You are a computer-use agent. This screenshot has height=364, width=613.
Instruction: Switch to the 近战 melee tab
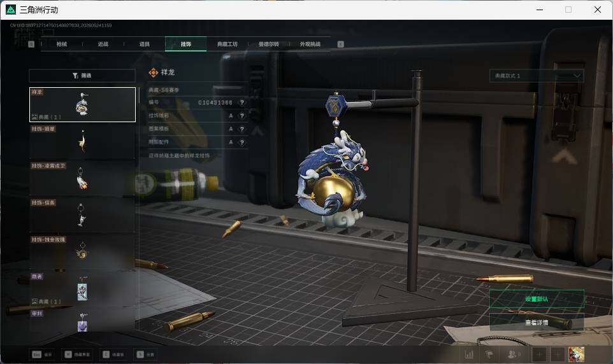pyautogui.click(x=103, y=44)
